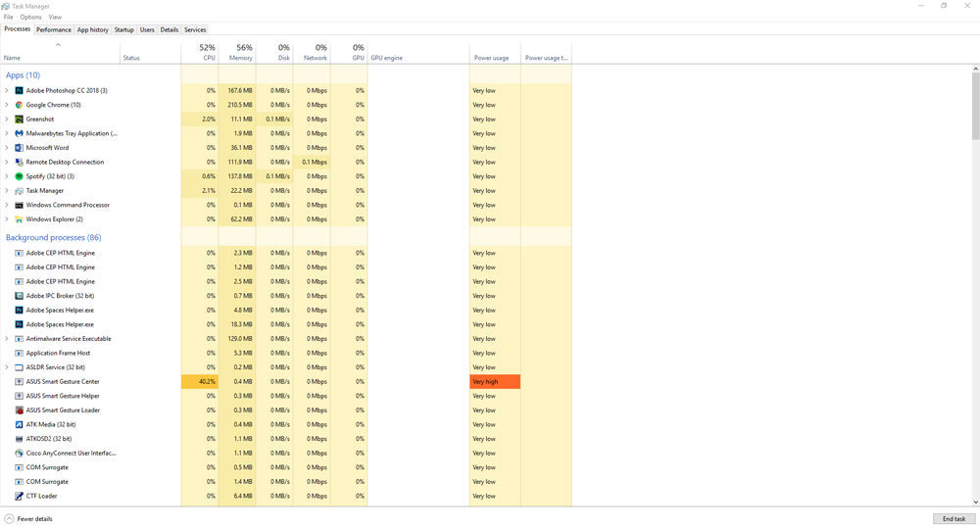This screenshot has width=980, height=530.
Task: Select the Very high power usage cell
Action: [x=494, y=382]
